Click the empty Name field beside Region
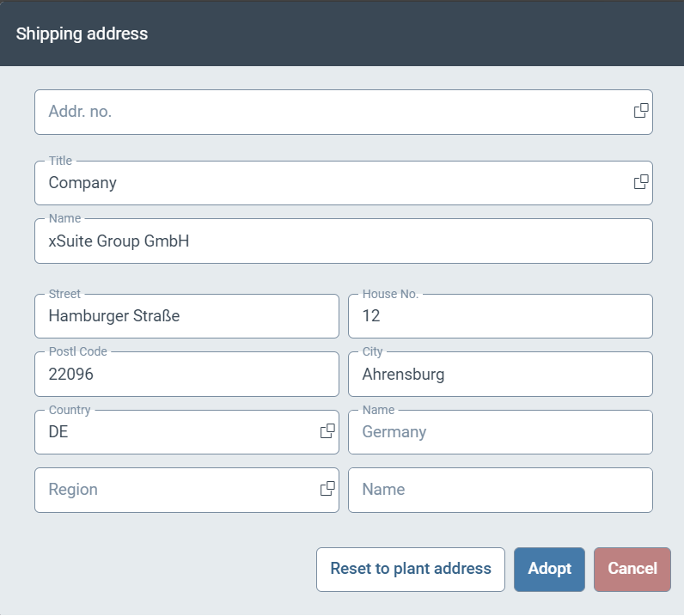This screenshot has width=684, height=616. (x=499, y=490)
